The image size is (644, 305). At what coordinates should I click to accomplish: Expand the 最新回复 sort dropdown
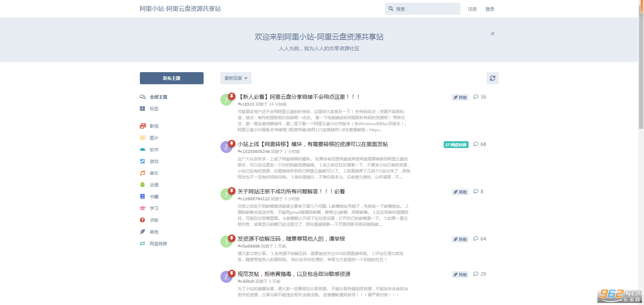tap(236, 78)
